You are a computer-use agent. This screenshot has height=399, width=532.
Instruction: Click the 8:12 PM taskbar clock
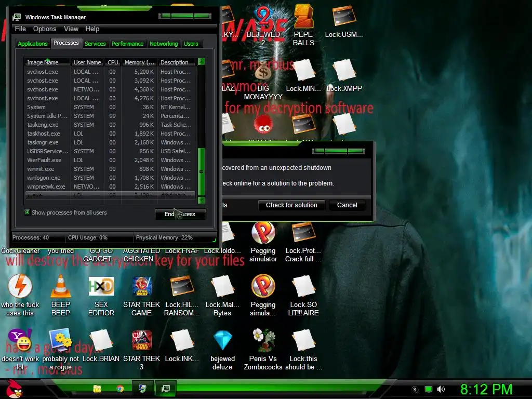486,389
